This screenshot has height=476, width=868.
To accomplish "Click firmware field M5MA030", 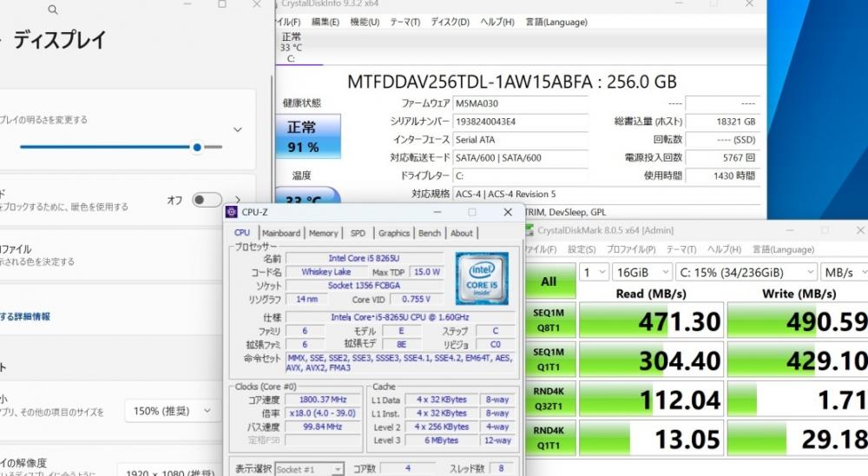I will pyautogui.click(x=520, y=103).
